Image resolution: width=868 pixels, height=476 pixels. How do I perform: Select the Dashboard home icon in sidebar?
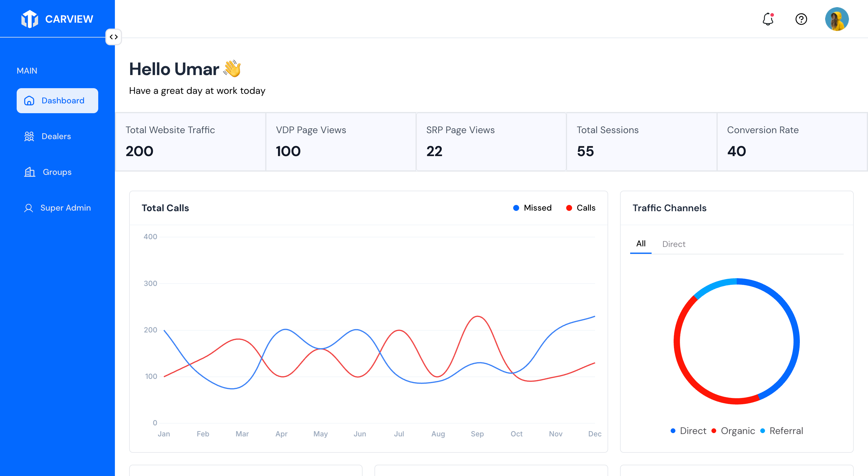(30, 100)
